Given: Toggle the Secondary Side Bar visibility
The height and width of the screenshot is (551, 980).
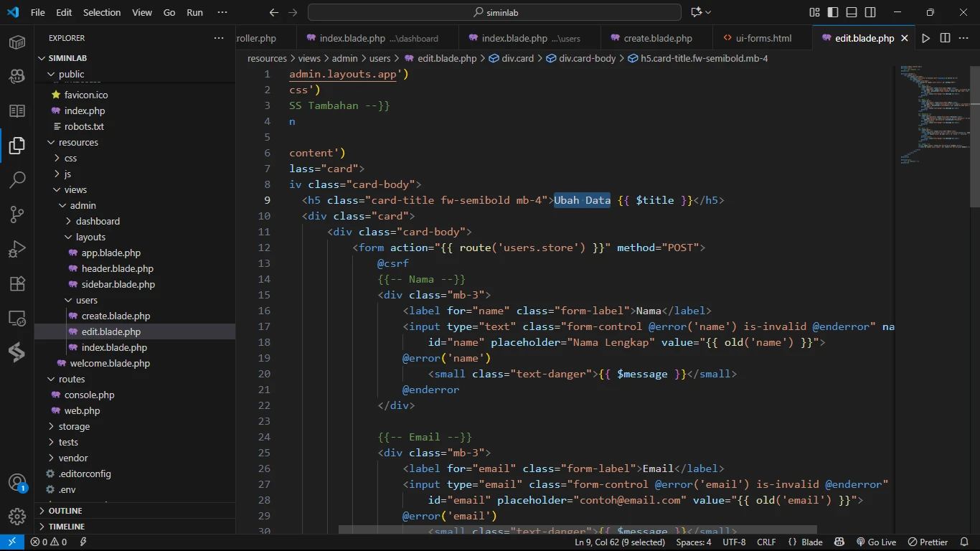Looking at the screenshot, I should 870,12.
